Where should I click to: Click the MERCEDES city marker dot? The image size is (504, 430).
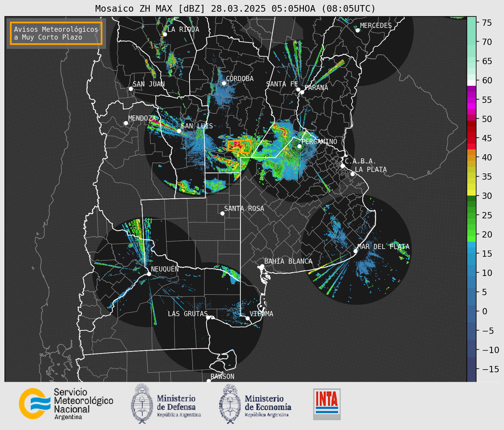click(358, 30)
